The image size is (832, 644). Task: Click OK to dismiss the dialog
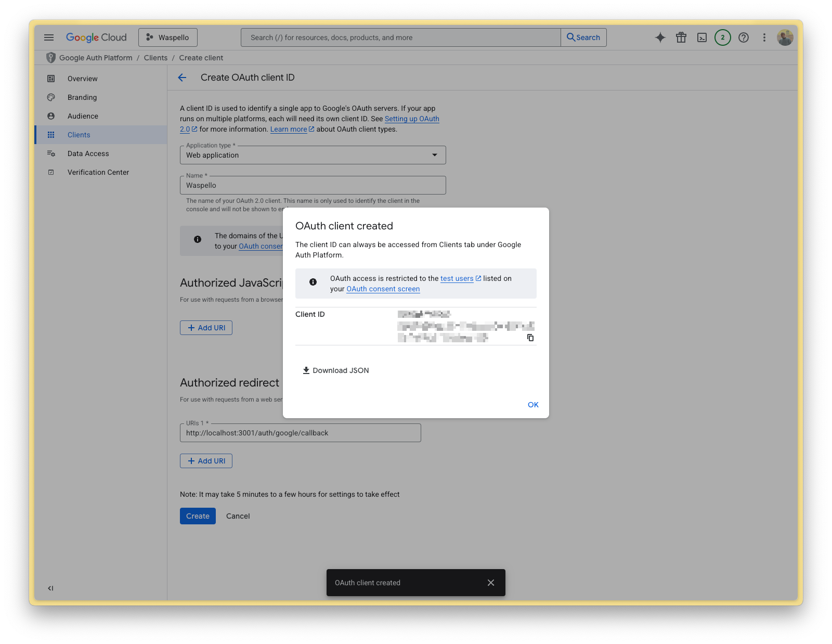[532, 404]
